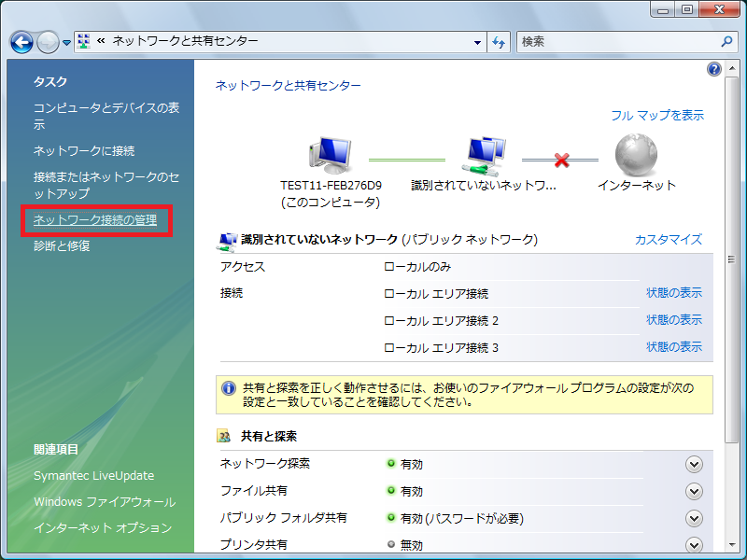Show status of ローカル エリア接続 2

673,320
